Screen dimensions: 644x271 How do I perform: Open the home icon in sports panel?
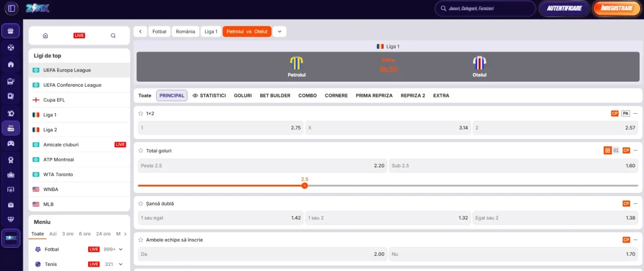(x=45, y=36)
